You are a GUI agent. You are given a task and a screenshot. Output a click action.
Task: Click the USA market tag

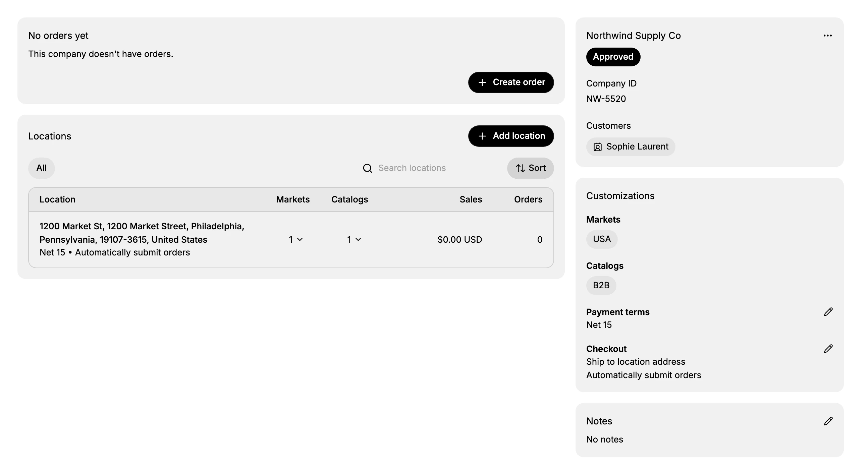tap(602, 239)
